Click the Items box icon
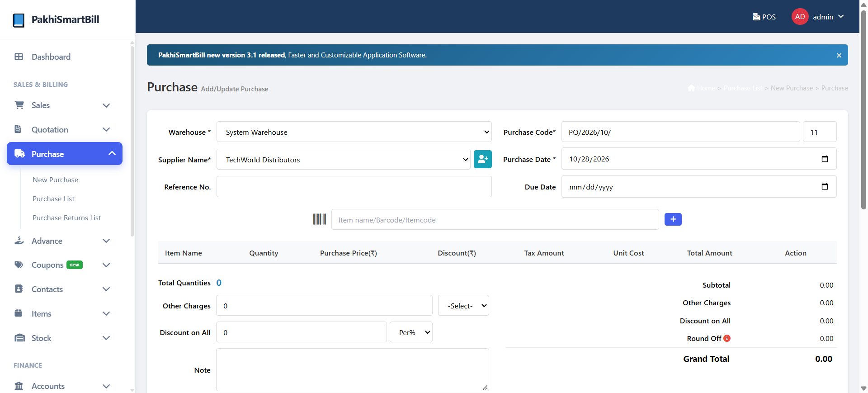Screen dimensions: 868x393 click(19, 313)
